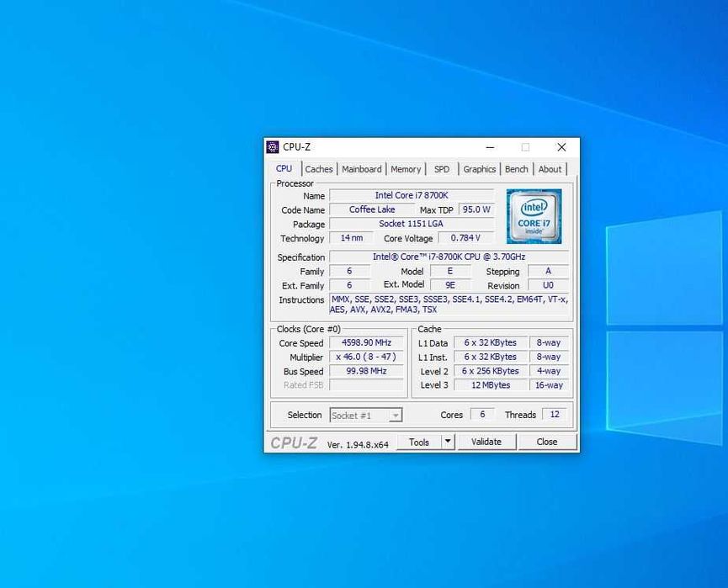Click the Coffee Lake code name value
Viewport: 728px width, 588px height.
click(372, 209)
